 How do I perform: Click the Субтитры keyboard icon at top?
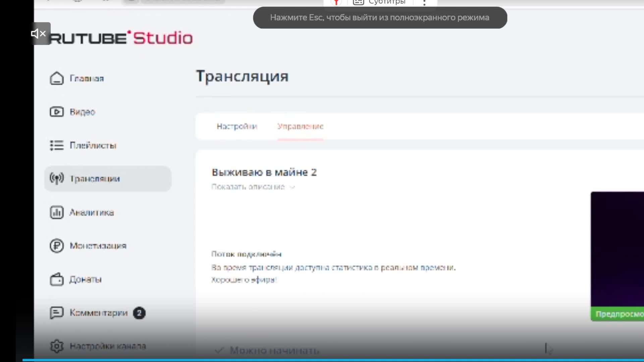pos(359,2)
